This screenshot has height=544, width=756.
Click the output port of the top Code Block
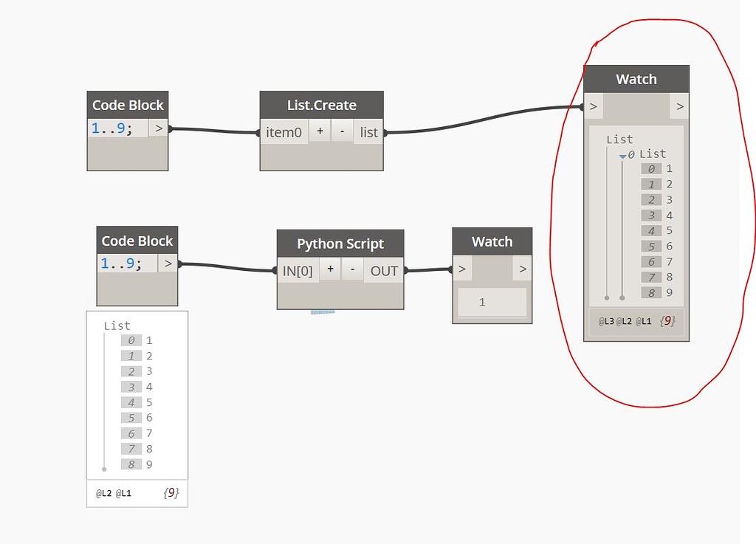(x=159, y=127)
